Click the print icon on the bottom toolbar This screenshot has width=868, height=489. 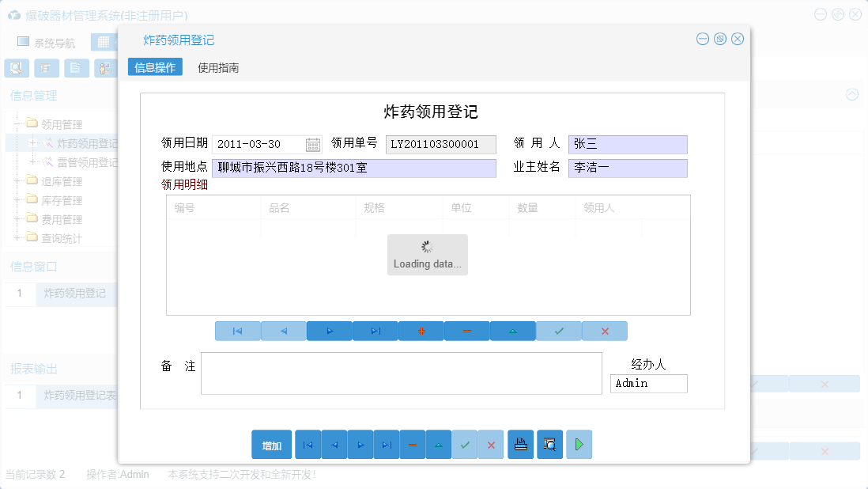pos(520,444)
